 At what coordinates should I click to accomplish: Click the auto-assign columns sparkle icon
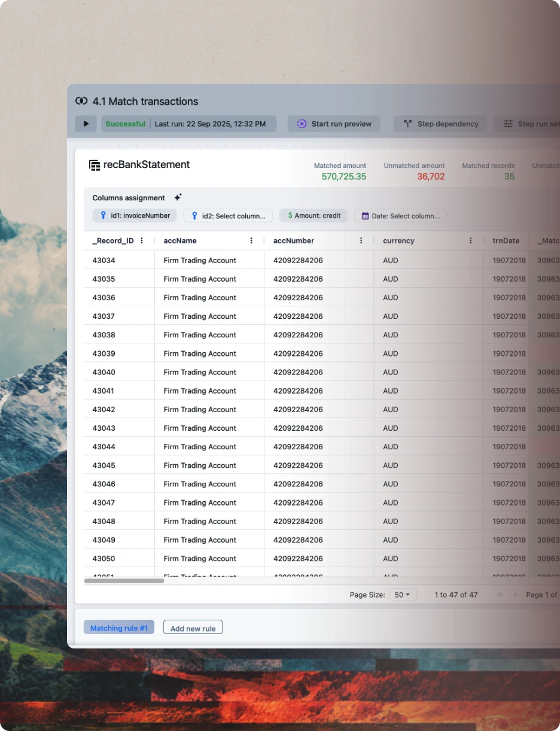178,197
